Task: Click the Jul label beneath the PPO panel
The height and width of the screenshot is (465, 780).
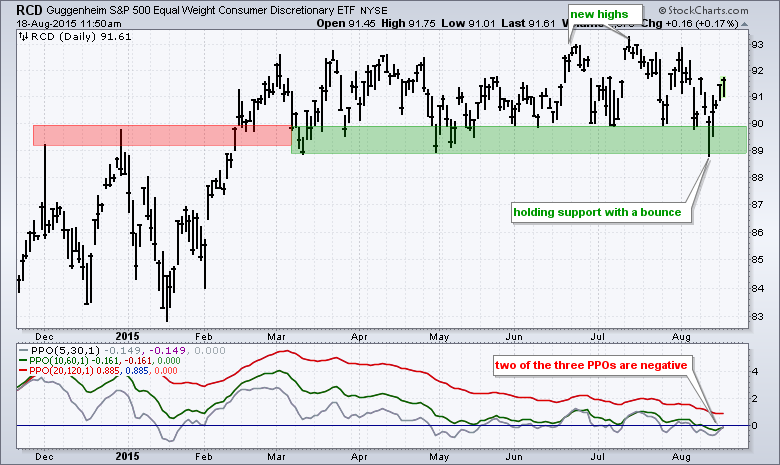Action: pyautogui.click(x=597, y=457)
